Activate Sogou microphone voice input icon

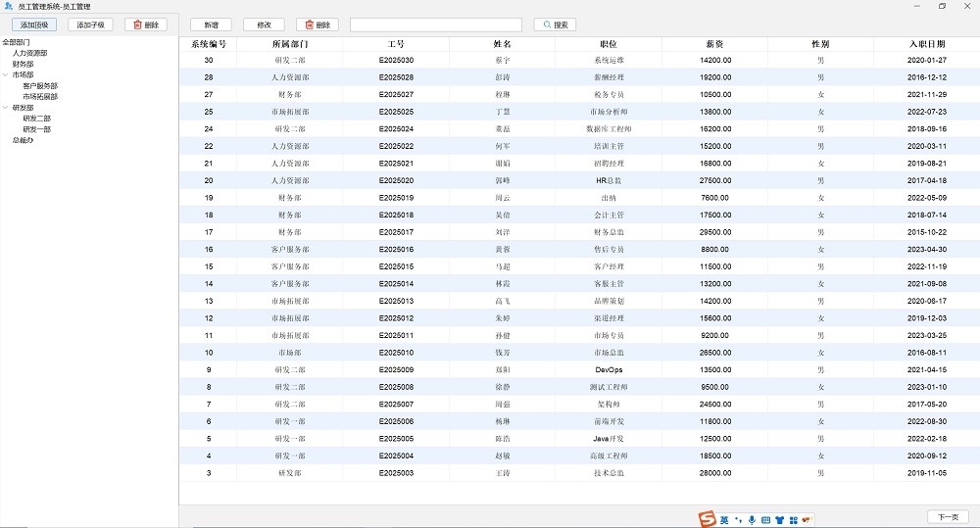pos(752,520)
